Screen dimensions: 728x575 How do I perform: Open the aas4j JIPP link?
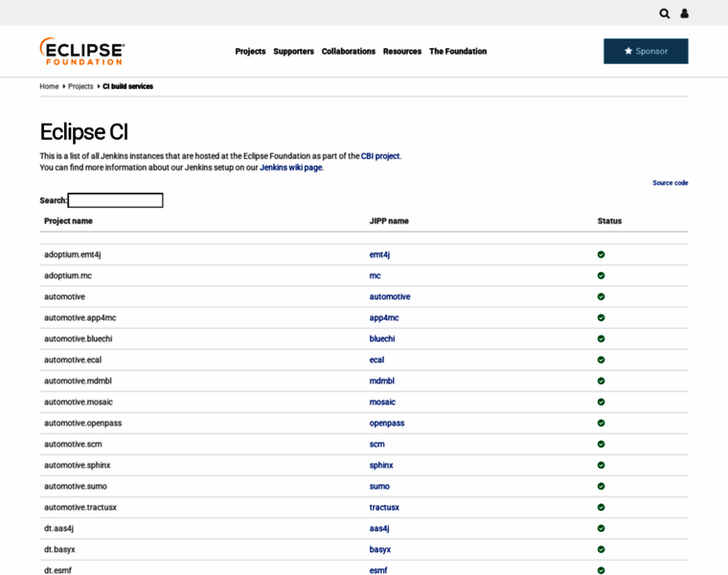[x=379, y=528]
